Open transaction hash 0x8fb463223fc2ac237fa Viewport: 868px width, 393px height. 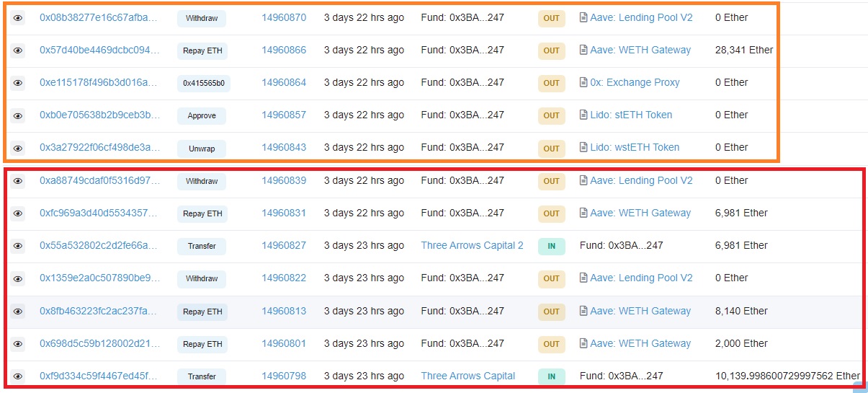point(99,311)
